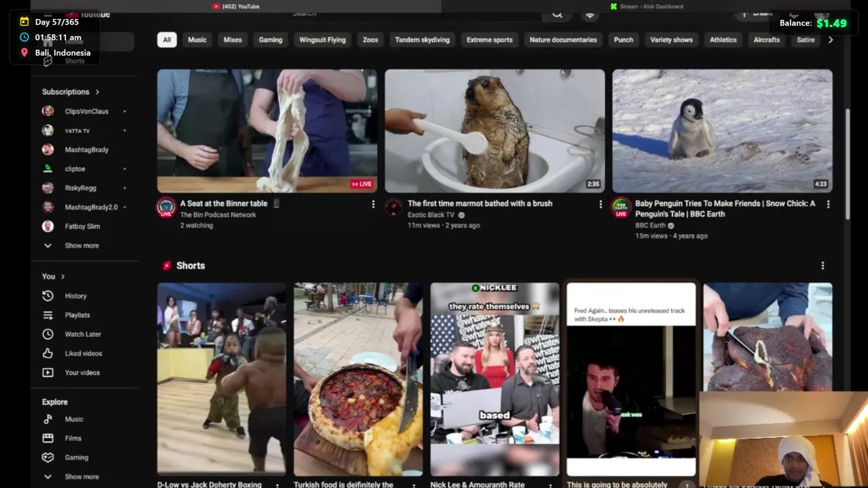Image resolution: width=868 pixels, height=488 pixels.
Task: Open Playlists in the sidebar
Action: coord(77,315)
